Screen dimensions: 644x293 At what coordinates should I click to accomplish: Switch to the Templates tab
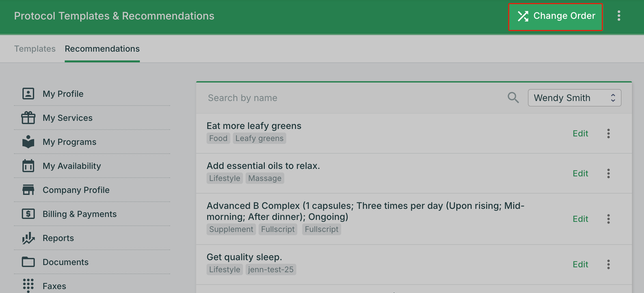coord(35,49)
